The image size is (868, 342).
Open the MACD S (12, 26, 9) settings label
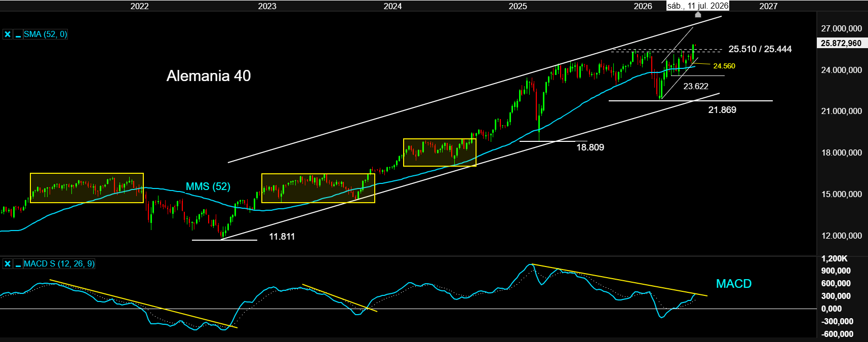59,264
